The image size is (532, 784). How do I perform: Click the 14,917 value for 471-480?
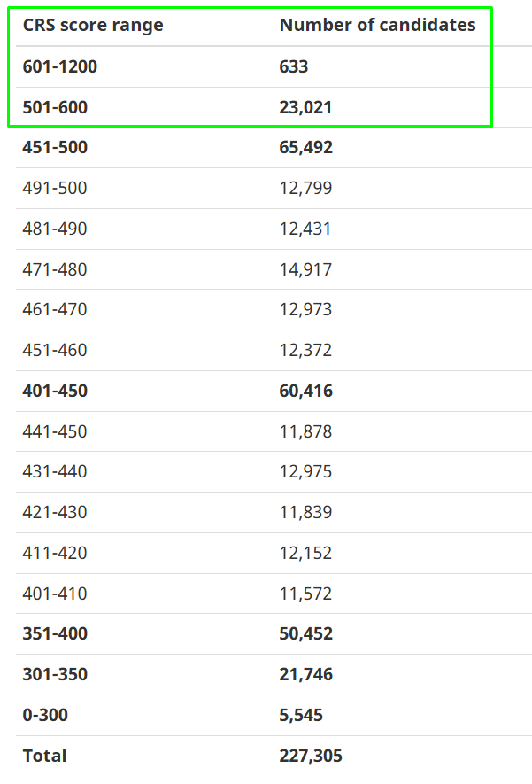click(x=305, y=269)
